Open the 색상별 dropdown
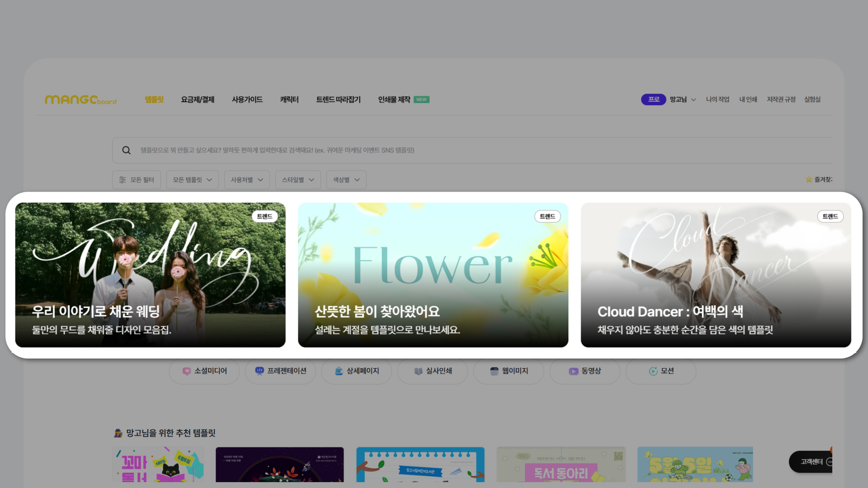The width and height of the screenshot is (868, 488). coord(346,180)
